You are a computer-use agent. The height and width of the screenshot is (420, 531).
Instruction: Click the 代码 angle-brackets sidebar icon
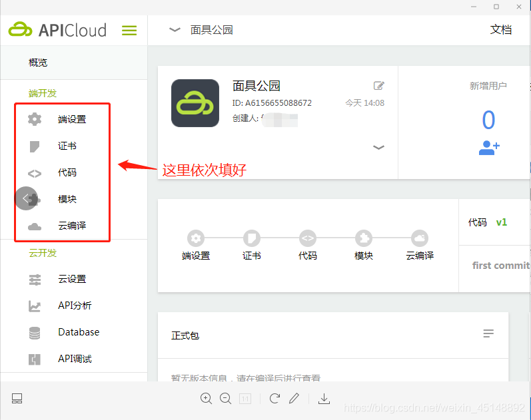coord(35,173)
